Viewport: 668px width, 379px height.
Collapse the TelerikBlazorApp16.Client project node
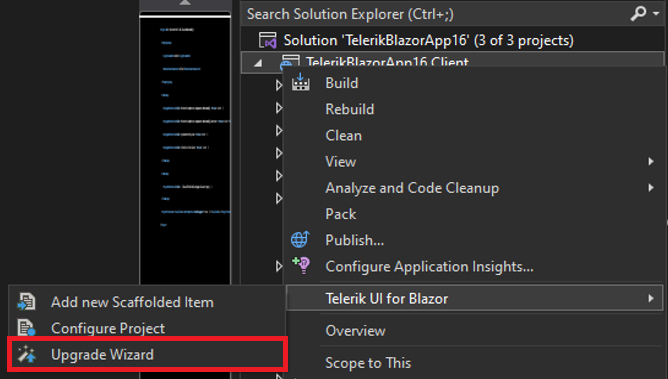[258, 63]
